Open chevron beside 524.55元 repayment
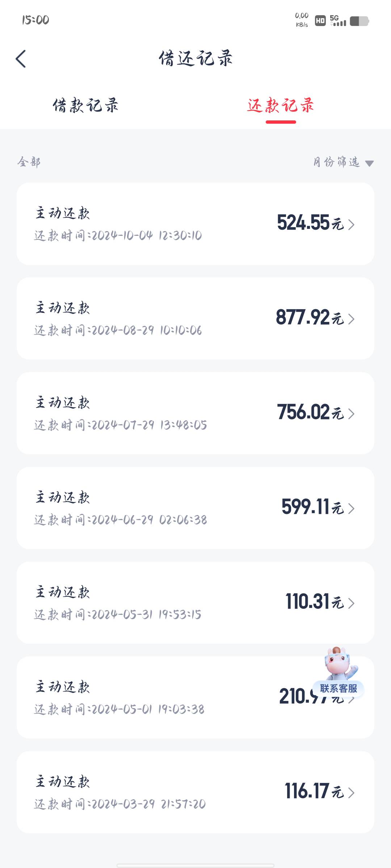The height and width of the screenshot is (868, 391). 351,224
